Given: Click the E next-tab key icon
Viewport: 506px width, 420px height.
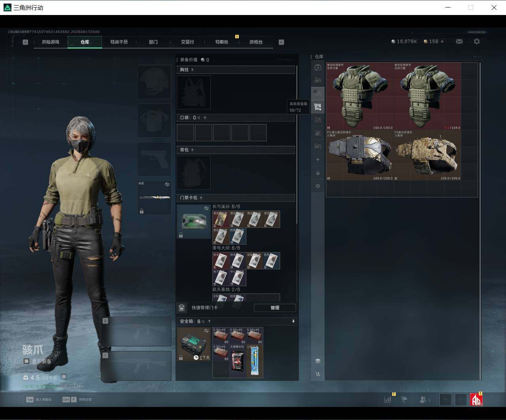Looking at the screenshot, I should coord(281,42).
